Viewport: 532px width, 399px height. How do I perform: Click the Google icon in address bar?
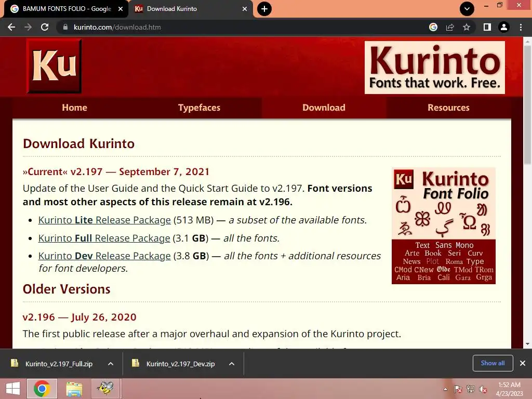433,27
